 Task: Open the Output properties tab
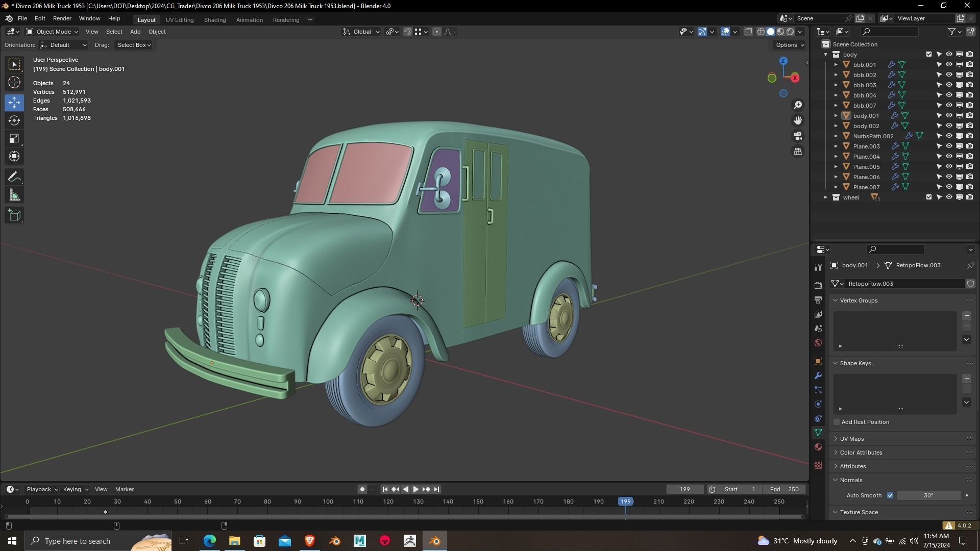[x=818, y=300]
